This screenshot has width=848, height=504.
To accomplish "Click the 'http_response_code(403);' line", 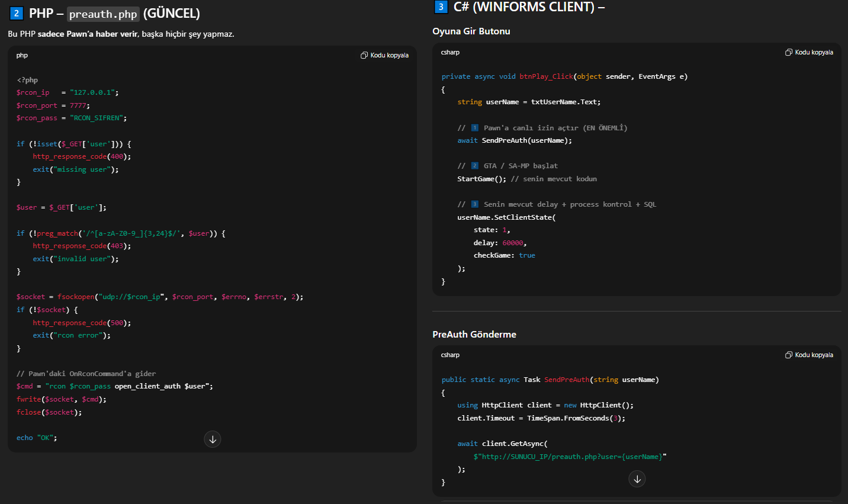I will [82, 246].
